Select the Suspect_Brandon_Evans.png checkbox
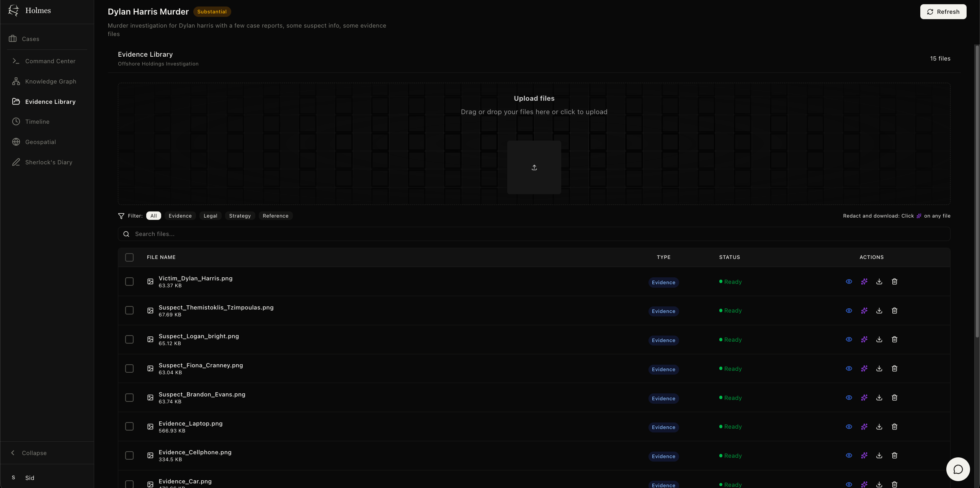The width and height of the screenshot is (980, 488). [129, 398]
